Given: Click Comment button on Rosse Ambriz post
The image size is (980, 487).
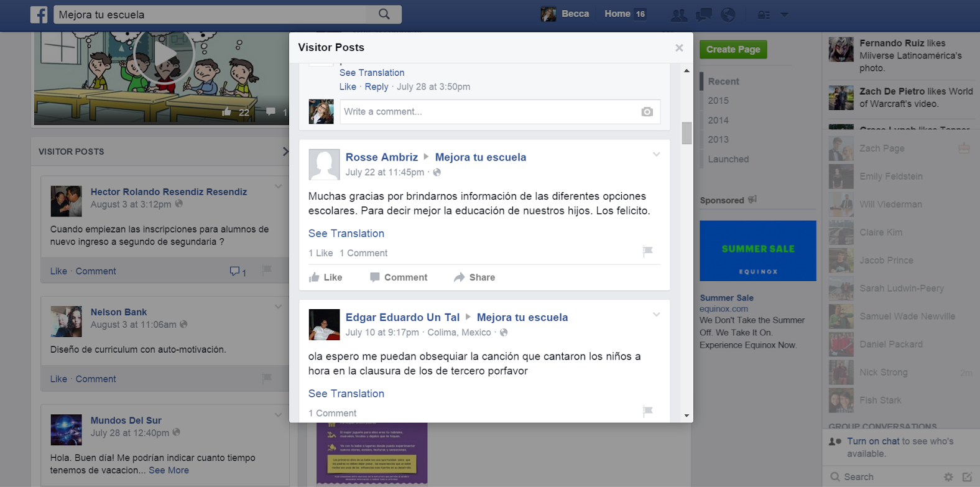Looking at the screenshot, I should (x=399, y=277).
